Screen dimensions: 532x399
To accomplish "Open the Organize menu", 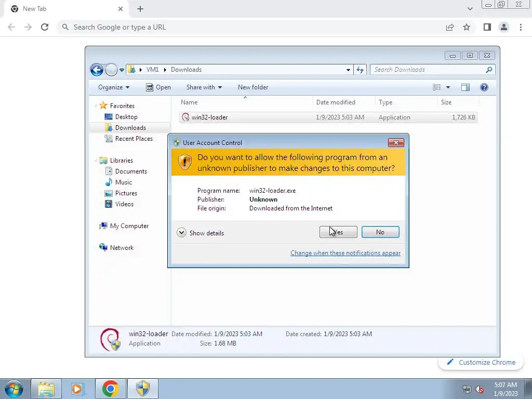I will [x=114, y=87].
